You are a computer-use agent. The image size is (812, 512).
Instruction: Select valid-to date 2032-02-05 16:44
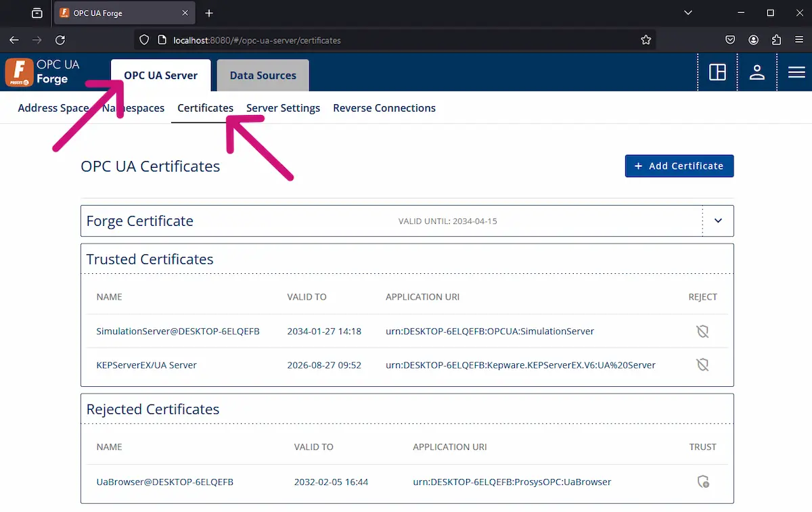point(331,482)
